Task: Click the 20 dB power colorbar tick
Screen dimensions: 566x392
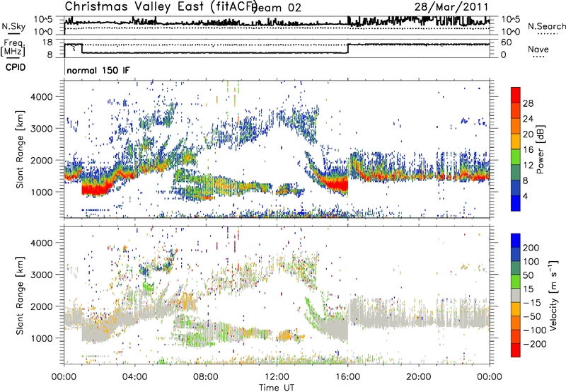Action: click(x=528, y=134)
